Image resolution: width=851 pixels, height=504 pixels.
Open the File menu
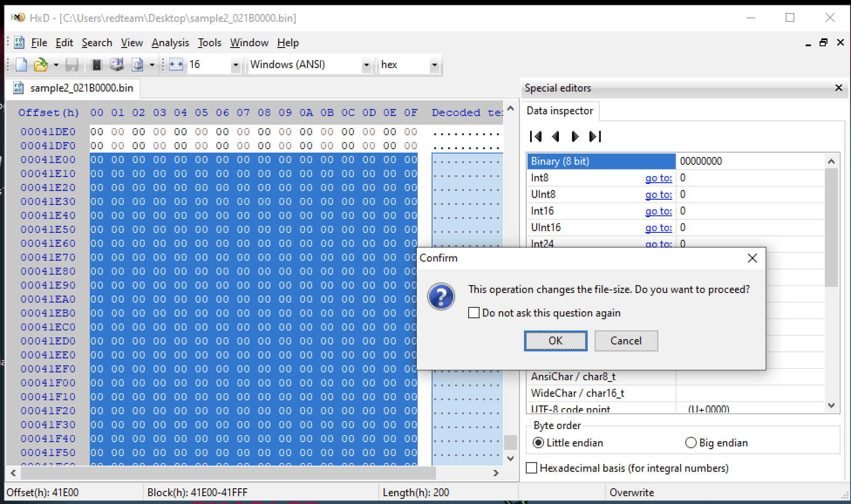[x=39, y=43]
